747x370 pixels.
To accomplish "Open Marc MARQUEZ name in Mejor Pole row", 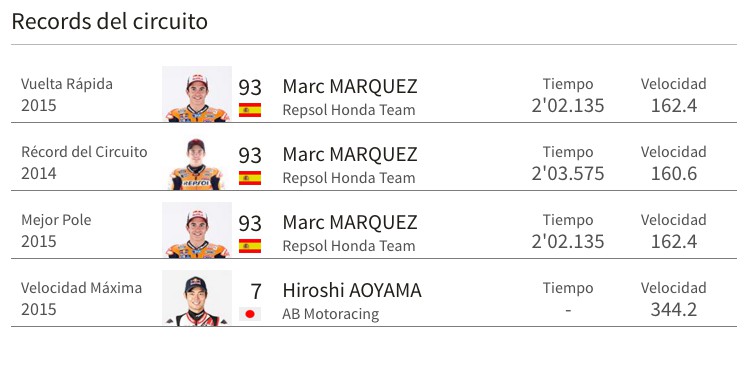I will point(350,223).
